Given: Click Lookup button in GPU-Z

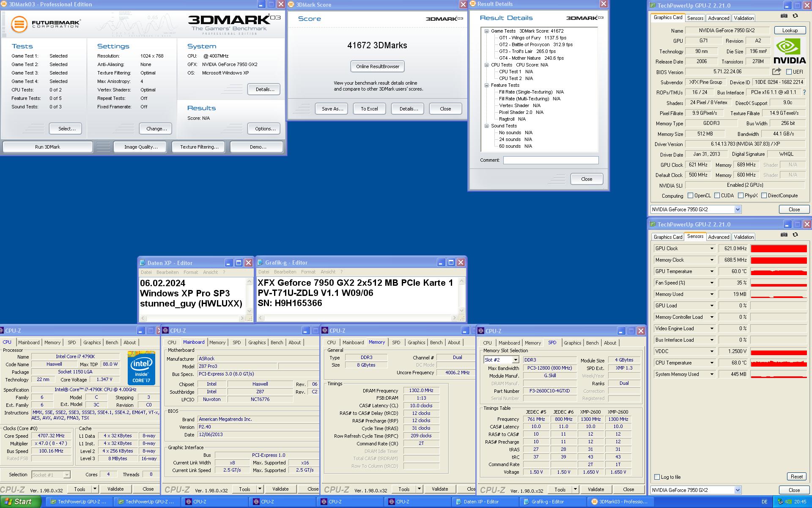Looking at the screenshot, I should point(790,30).
